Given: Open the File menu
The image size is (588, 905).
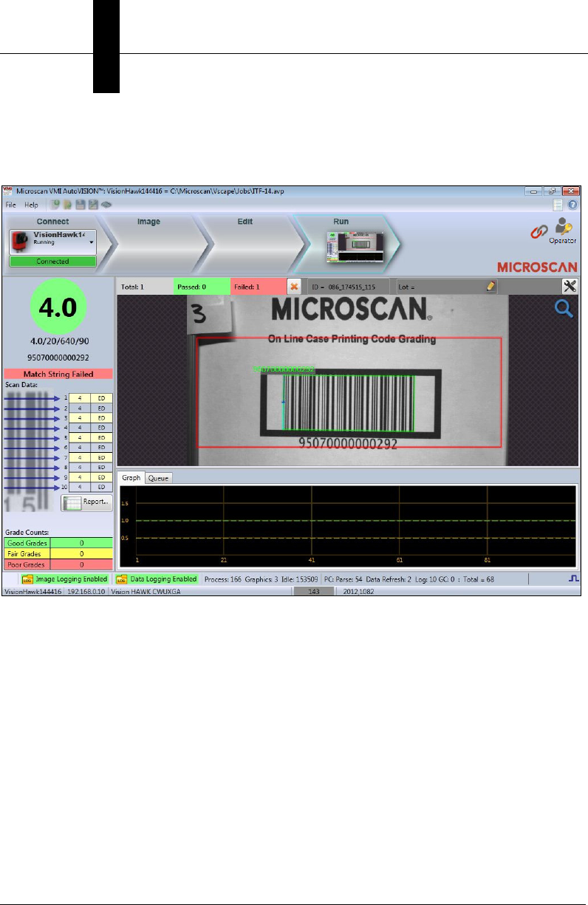Looking at the screenshot, I should [11, 205].
